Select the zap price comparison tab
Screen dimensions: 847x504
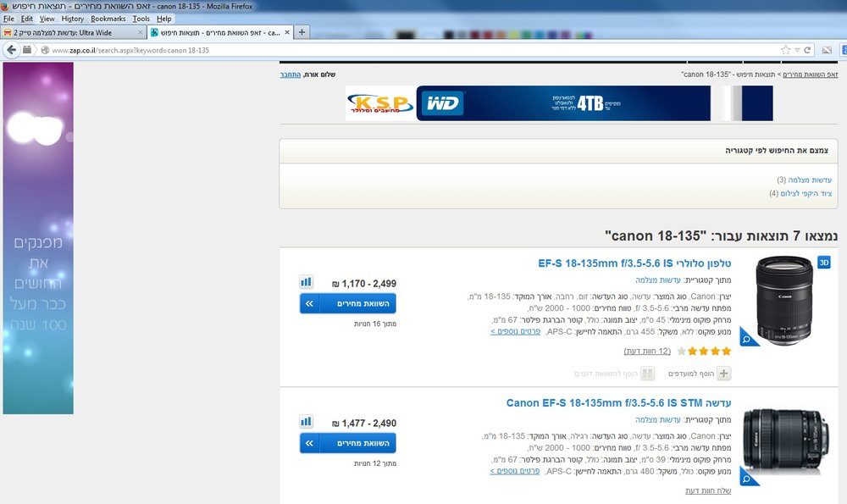click(220, 32)
